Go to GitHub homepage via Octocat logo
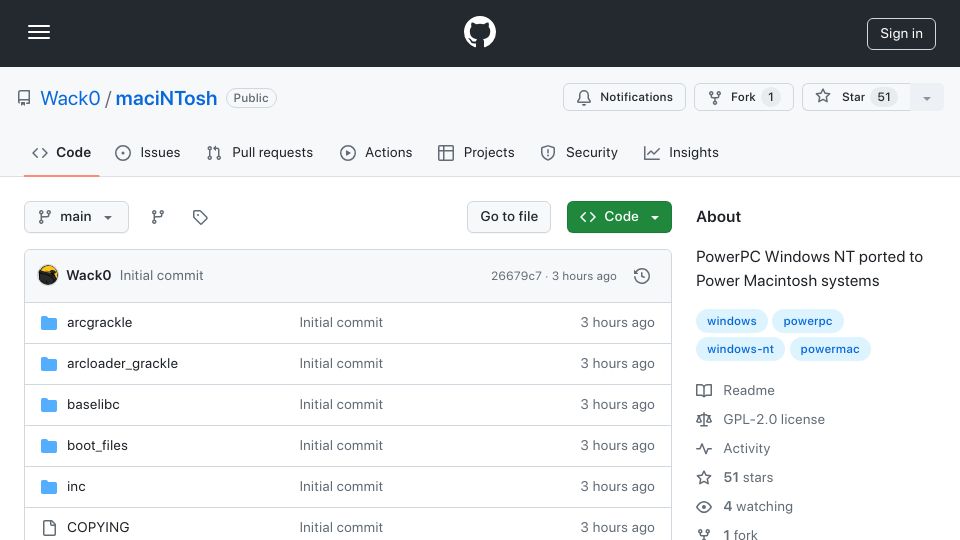 coord(479,32)
